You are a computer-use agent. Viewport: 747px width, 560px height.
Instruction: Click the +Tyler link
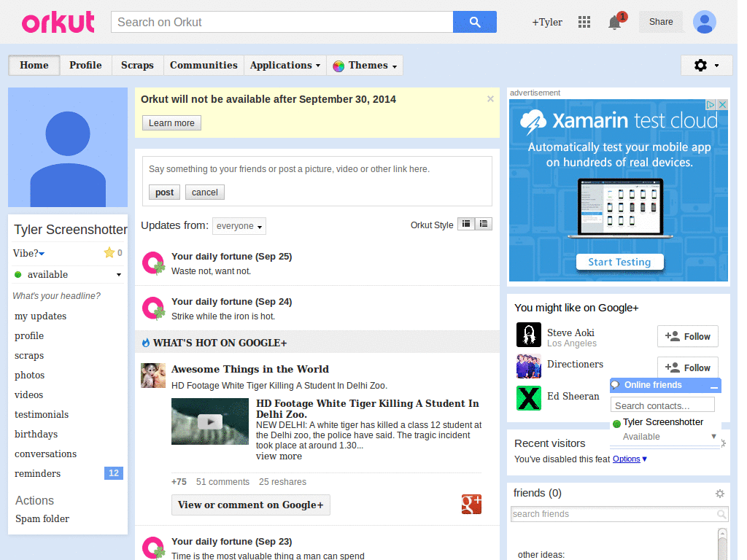(x=547, y=23)
